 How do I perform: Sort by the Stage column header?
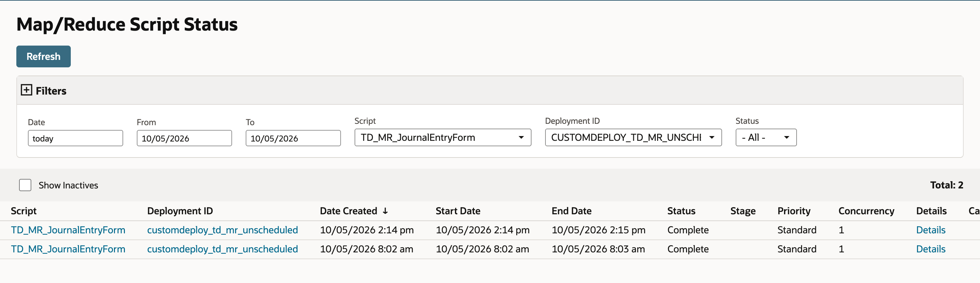point(743,211)
